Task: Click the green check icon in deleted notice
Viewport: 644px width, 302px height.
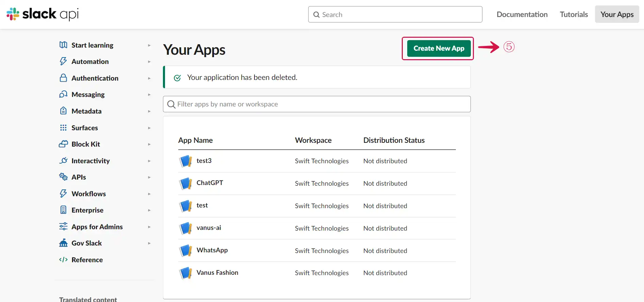Action: pos(177,78)
